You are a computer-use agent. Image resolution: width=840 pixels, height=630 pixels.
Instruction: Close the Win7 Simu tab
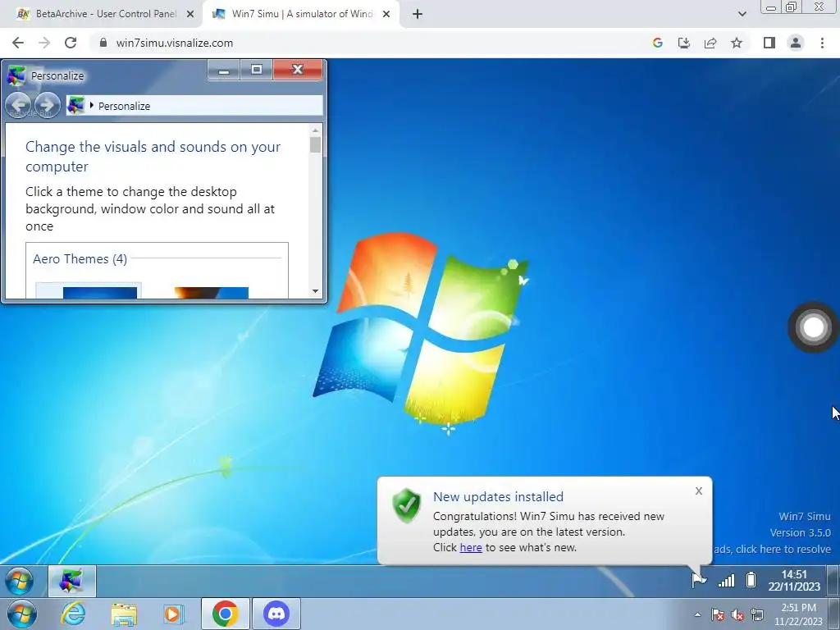click(x=386, y=15)
